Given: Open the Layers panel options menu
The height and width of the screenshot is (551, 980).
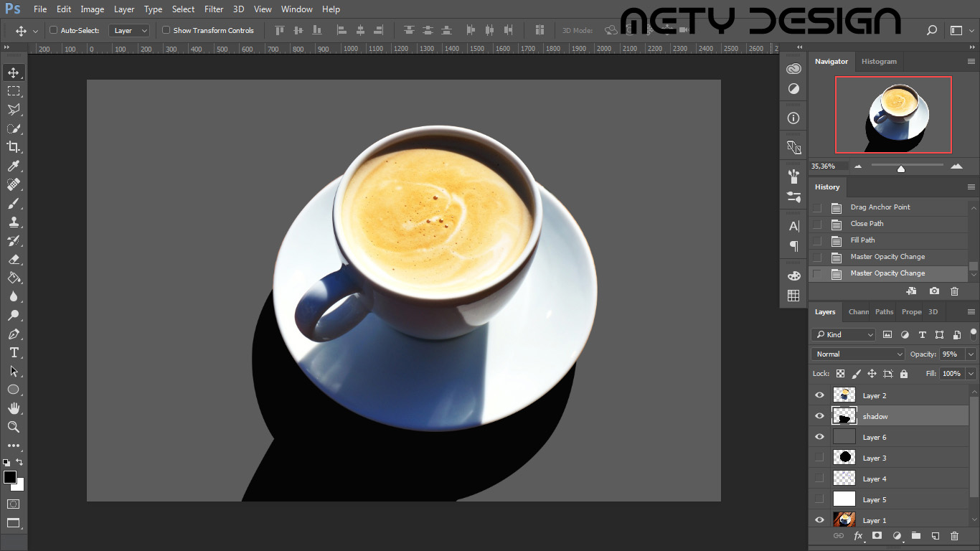Looking at the screenshot, I should coord(971,312).
